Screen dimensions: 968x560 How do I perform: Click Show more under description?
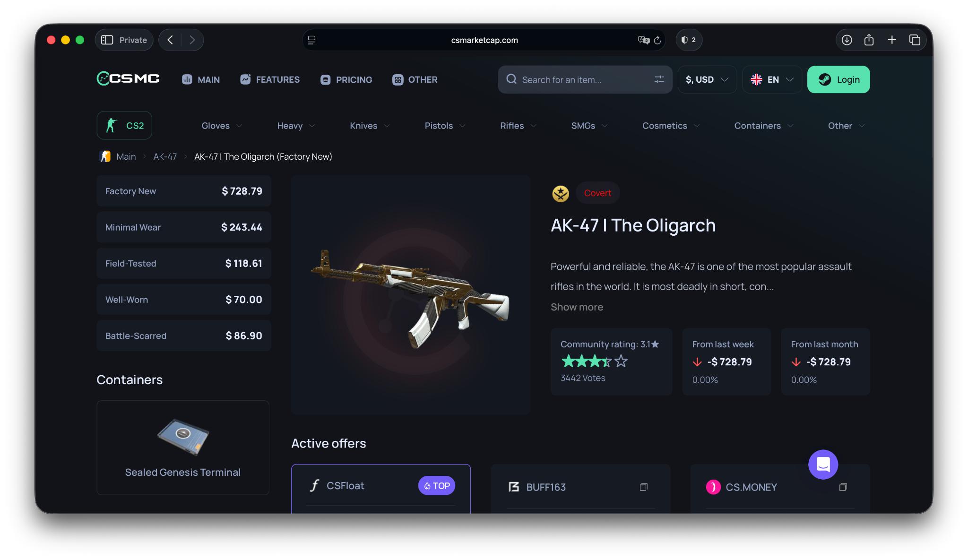577,307
